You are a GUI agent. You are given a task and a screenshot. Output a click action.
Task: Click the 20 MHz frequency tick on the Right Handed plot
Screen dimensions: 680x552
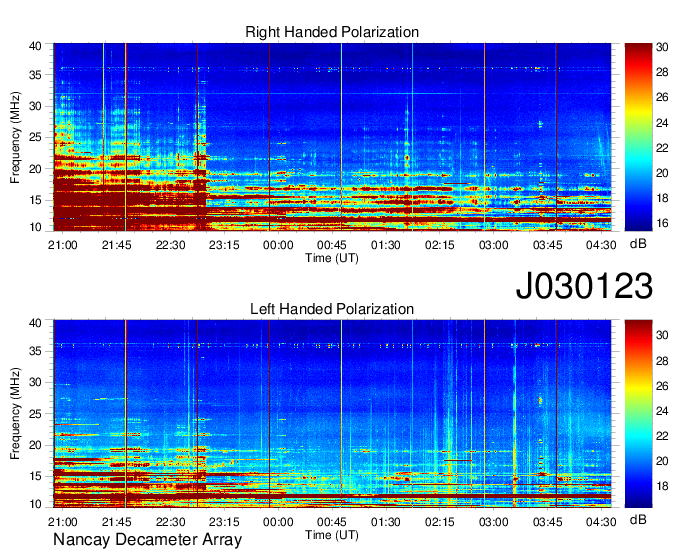35,169
